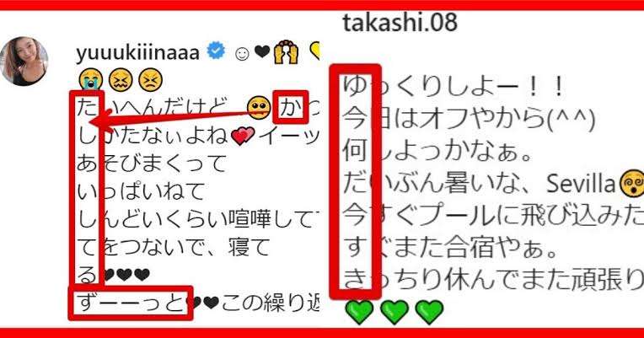Select the first green heart emoji
The image size is (644, 338).
360,312
